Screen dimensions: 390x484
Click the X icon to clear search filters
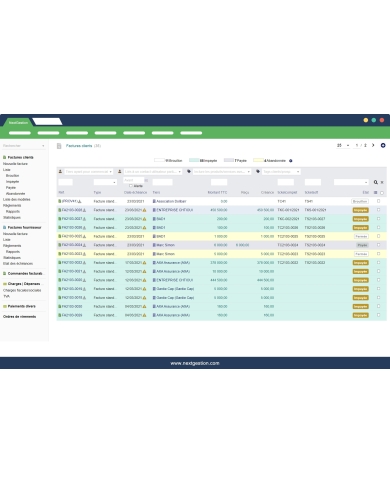[382, 182]
